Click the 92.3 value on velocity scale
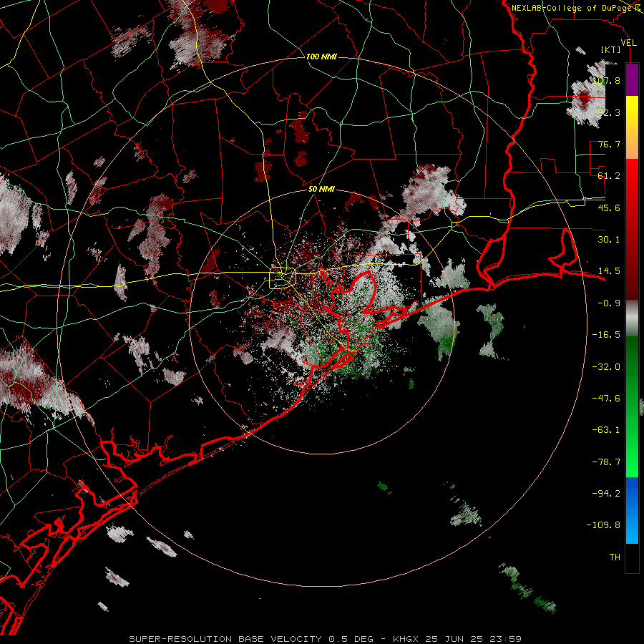The image size is (644, 644). tap(609, 112)
